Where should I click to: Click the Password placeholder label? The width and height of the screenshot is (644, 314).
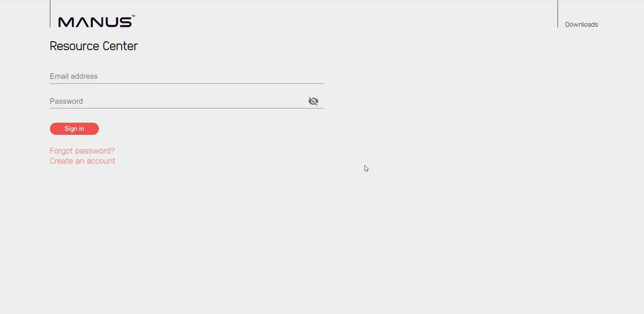(x=66, y=101)
